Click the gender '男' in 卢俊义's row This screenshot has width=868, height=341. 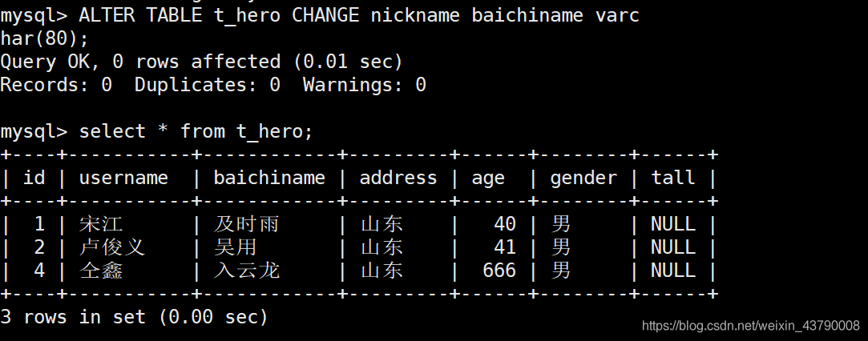point(561,247)
